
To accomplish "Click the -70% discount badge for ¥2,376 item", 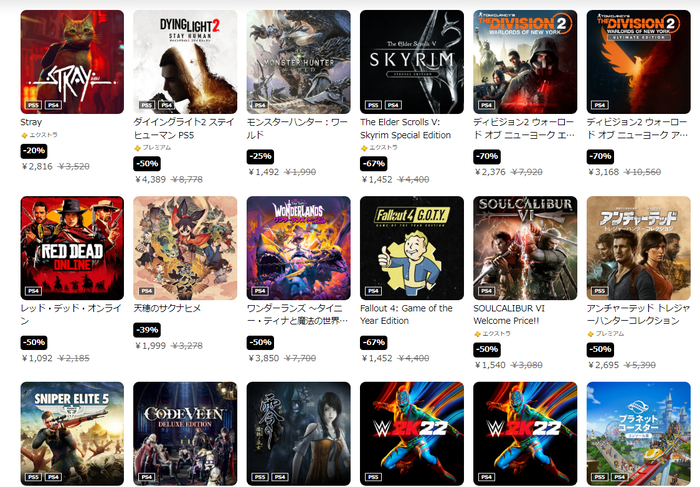I will point(487,156).
